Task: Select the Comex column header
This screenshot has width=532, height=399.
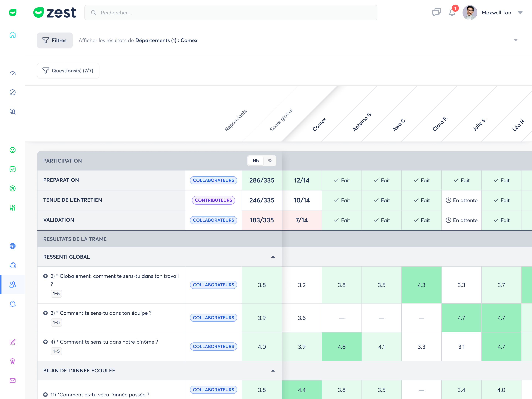Action: tap(319, 124)
